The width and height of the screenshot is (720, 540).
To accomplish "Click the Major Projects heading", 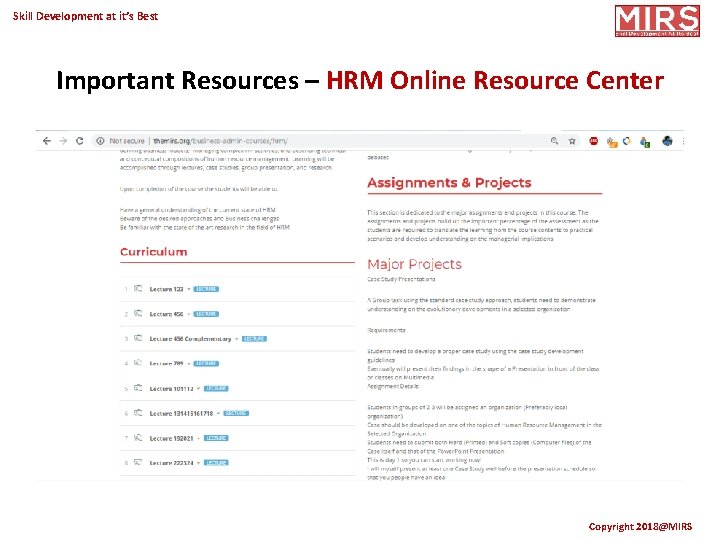I will pyautogui.click(x=414, y=264).
